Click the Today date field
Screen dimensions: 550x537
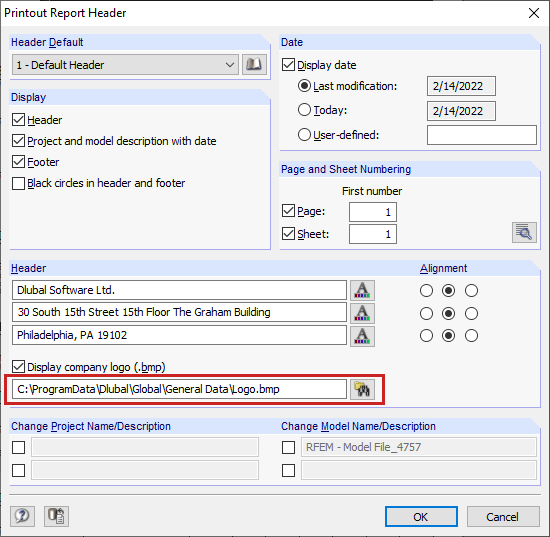[x=461, y=111]
